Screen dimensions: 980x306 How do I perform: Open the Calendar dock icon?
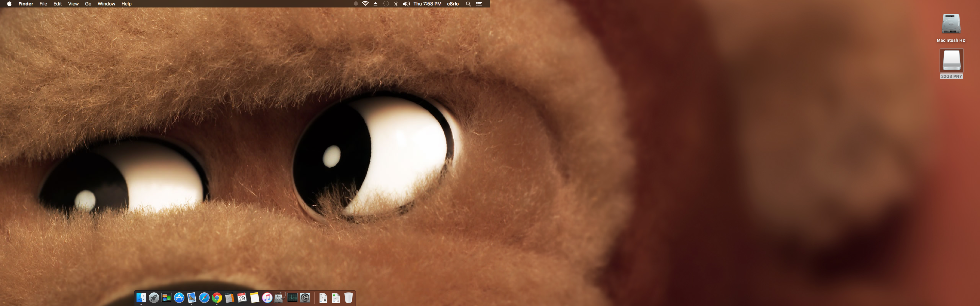(242, 297)
